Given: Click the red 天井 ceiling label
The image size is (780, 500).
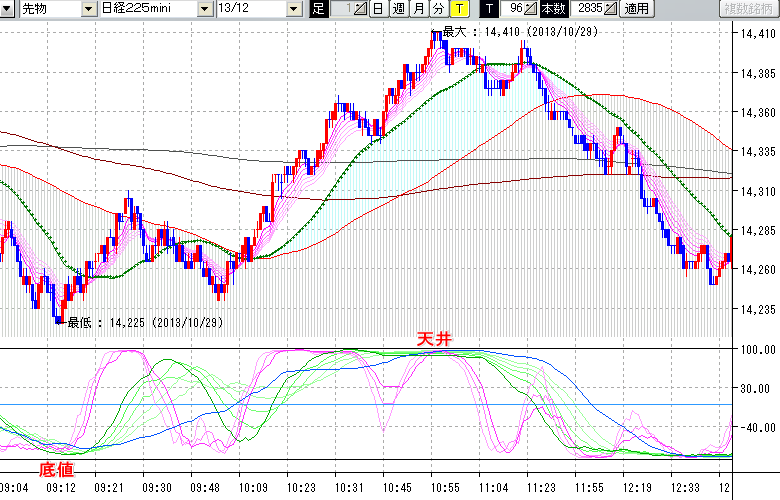Looking at the screenshot, I should [434, 341].
